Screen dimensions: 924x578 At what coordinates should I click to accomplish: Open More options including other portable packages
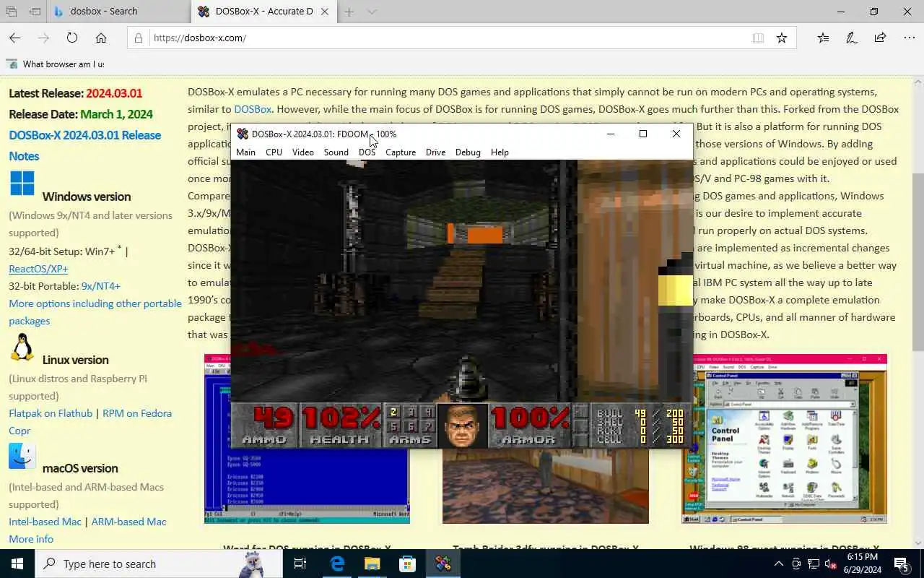coord(95,312)
